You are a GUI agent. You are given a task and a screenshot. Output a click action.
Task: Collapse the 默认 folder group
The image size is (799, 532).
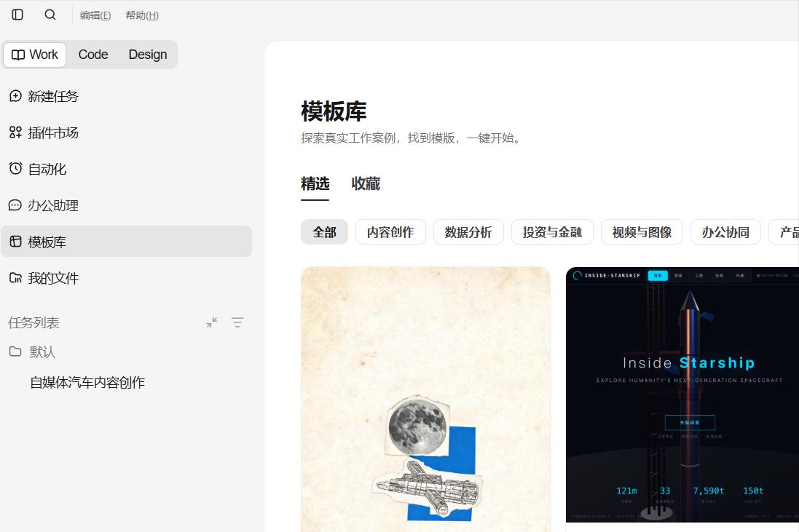click(x=33, y=352)
